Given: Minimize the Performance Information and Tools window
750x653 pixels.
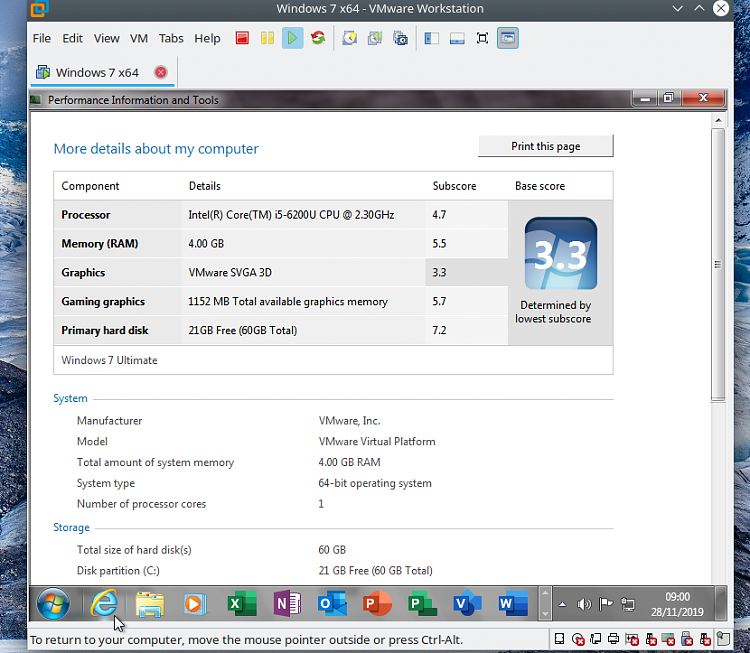Looking at the screenshot, I should (x=645, y=99).
